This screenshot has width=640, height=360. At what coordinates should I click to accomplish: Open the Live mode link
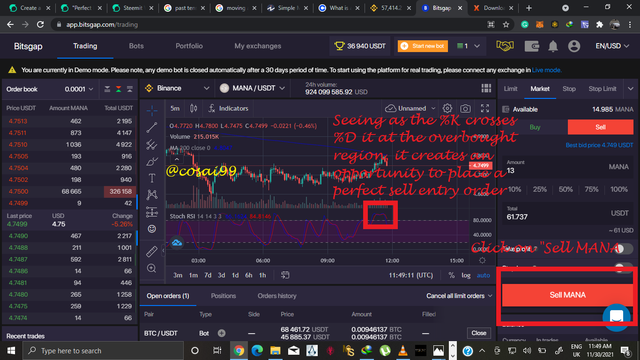pyautogui.click(x=546, y=70)
